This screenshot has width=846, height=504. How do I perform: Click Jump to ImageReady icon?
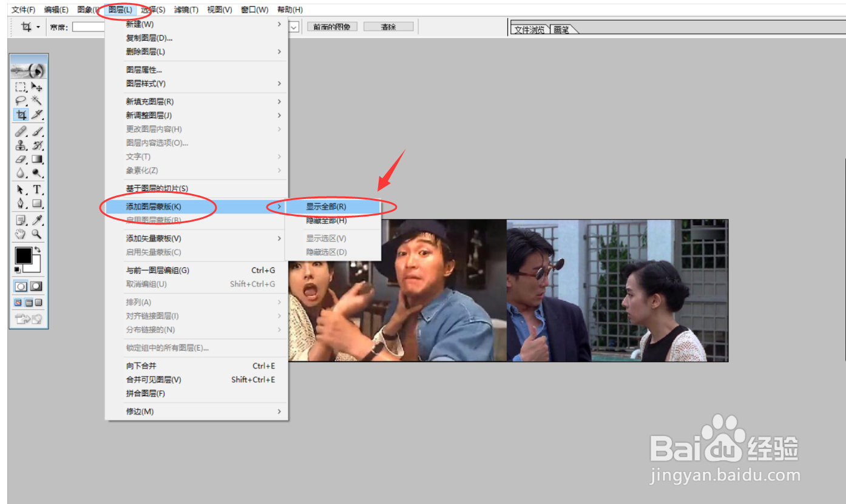[29, 319]
